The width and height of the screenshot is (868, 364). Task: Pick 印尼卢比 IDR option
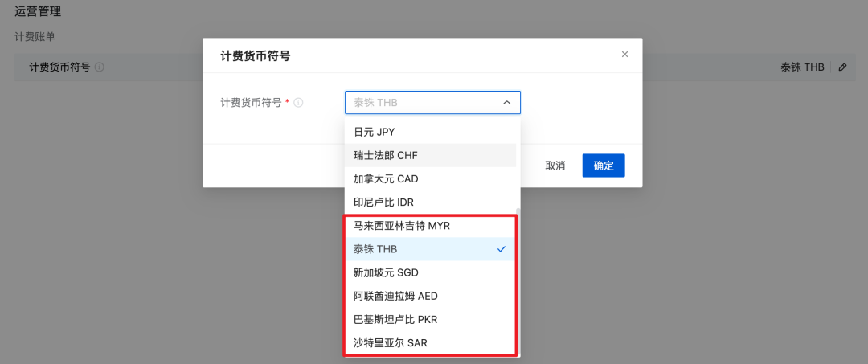(x=430, y=202)
